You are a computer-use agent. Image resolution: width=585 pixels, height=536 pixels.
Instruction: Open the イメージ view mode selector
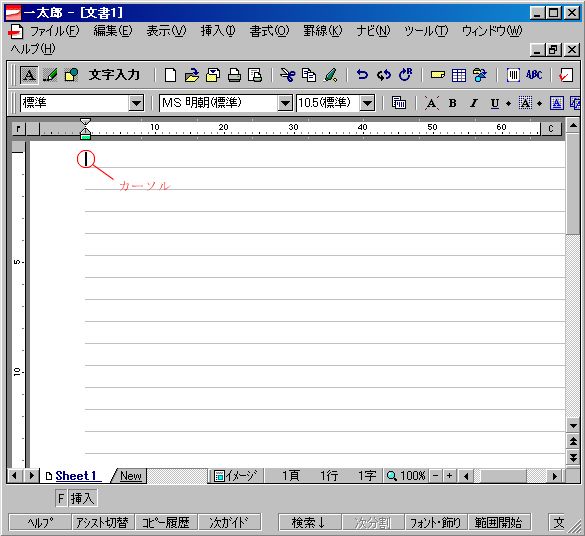tap(236, 476)
